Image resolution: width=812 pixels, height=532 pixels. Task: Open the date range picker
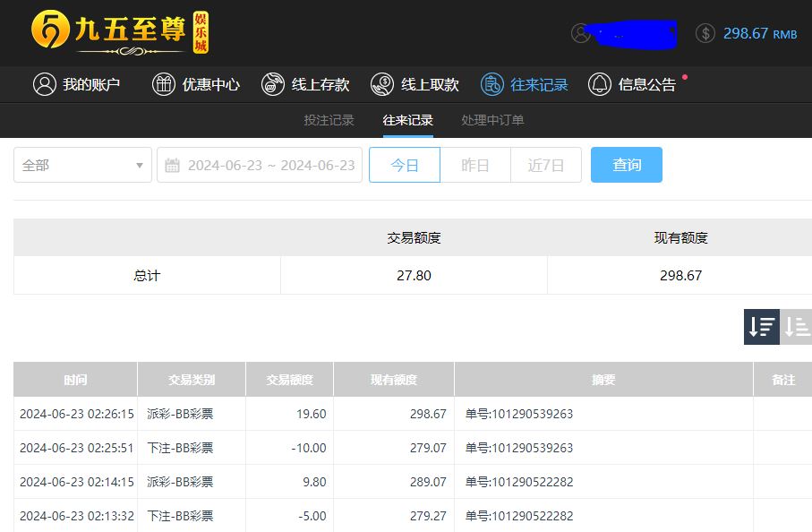pyautogui.click(x=260, y=165)
